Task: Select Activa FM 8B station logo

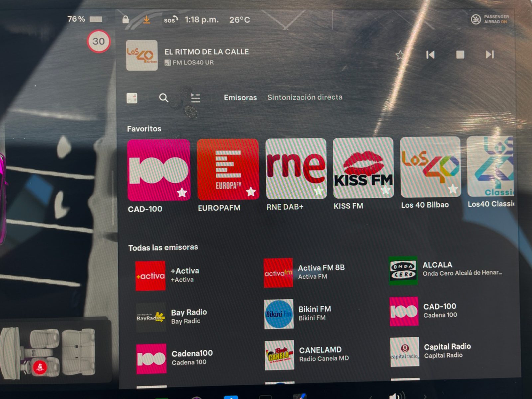Action: (278, 273)
